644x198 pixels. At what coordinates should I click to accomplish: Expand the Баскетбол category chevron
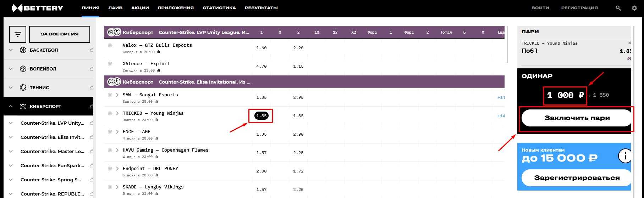coord(11,50)
